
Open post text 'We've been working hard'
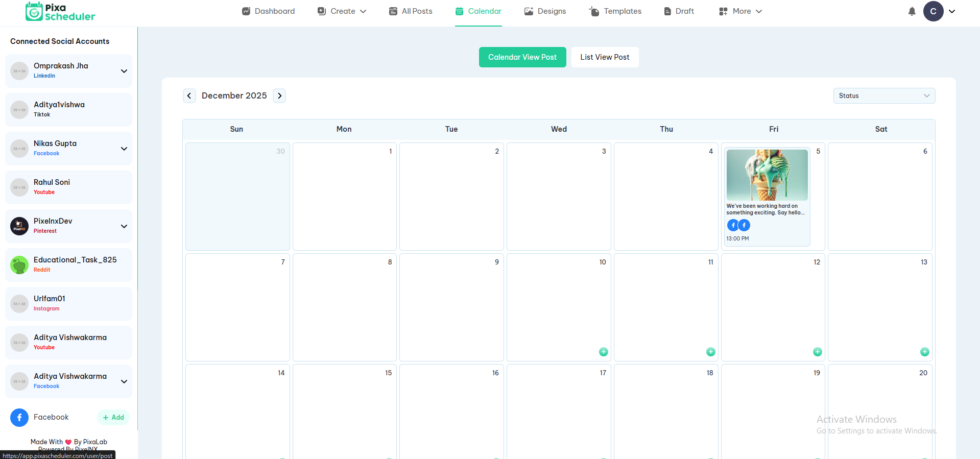pyautogui.click(x=766, y=209)
